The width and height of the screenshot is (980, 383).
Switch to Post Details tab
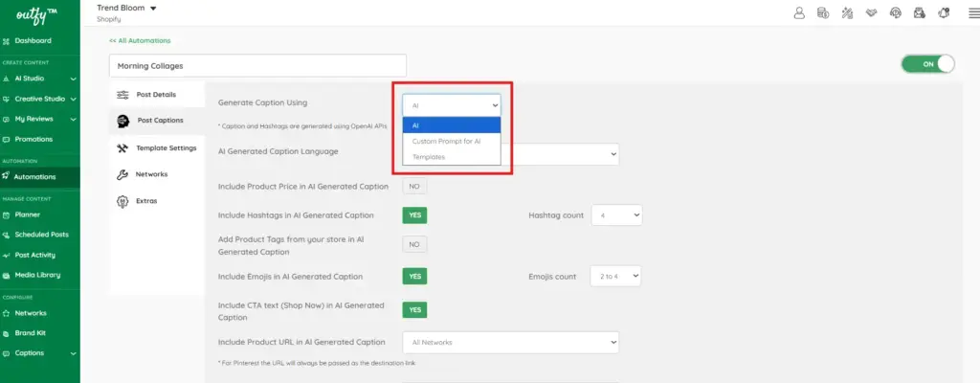[157, 95]
